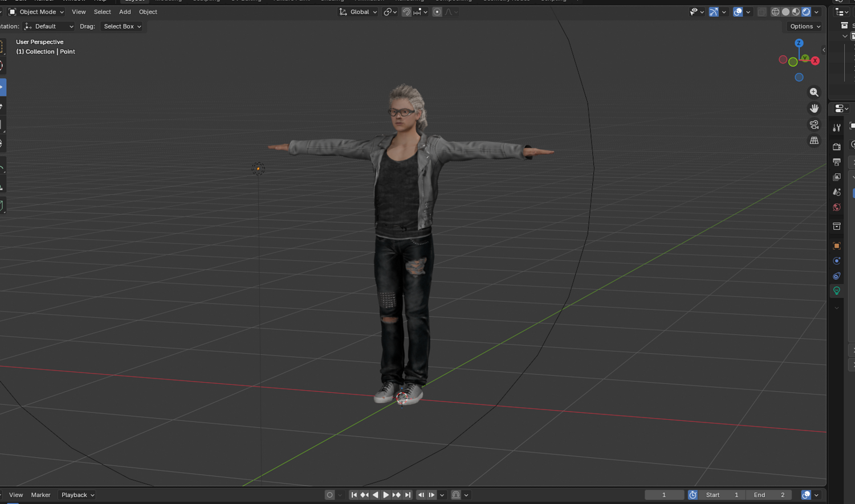Toggle proportional editing in the header
Image resolution: width=855 pixels, height=504 pixels.
coord(437,12)
